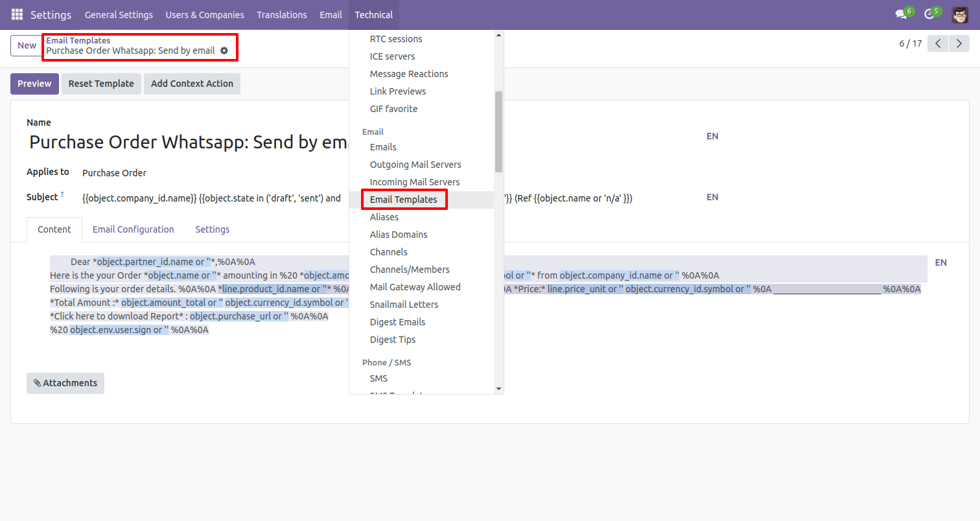Open the user avatar menu
Screen dimensions: 980x521
pos(960,14)
